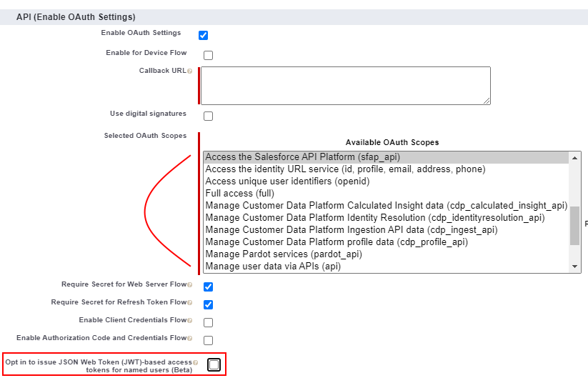Open help icon for JWT-based access tokens option

(x=195, y=362)
